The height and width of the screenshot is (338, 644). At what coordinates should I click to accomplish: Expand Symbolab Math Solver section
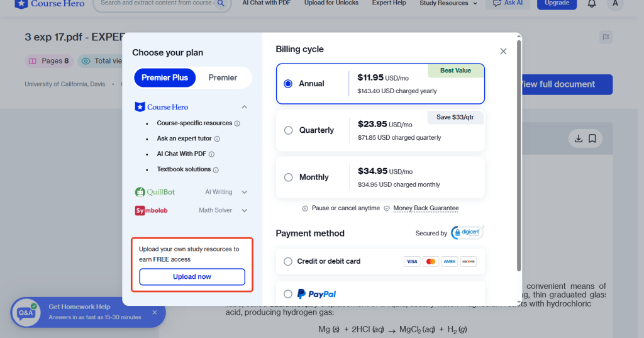[245, 210]
